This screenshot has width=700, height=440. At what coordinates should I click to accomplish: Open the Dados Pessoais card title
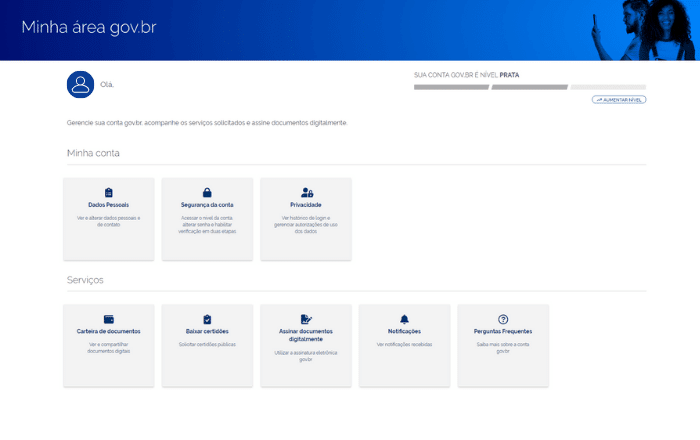pos(108,205)
